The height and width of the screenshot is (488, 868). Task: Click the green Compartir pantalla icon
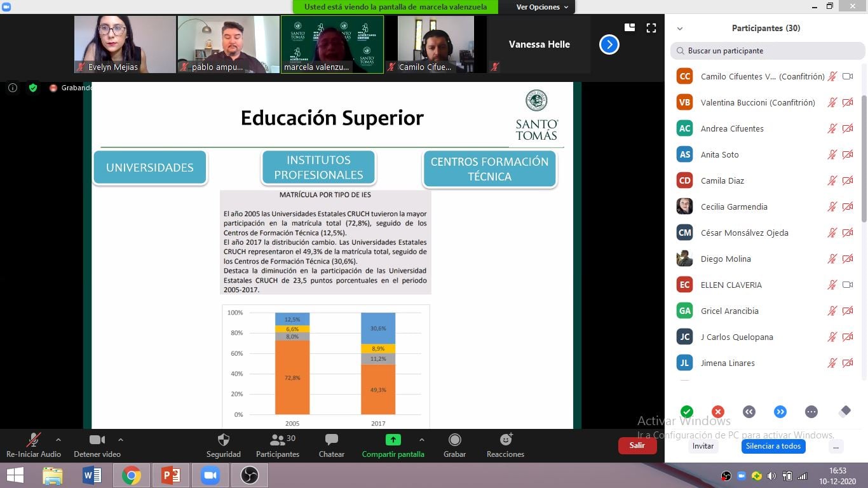click(393, 440)
